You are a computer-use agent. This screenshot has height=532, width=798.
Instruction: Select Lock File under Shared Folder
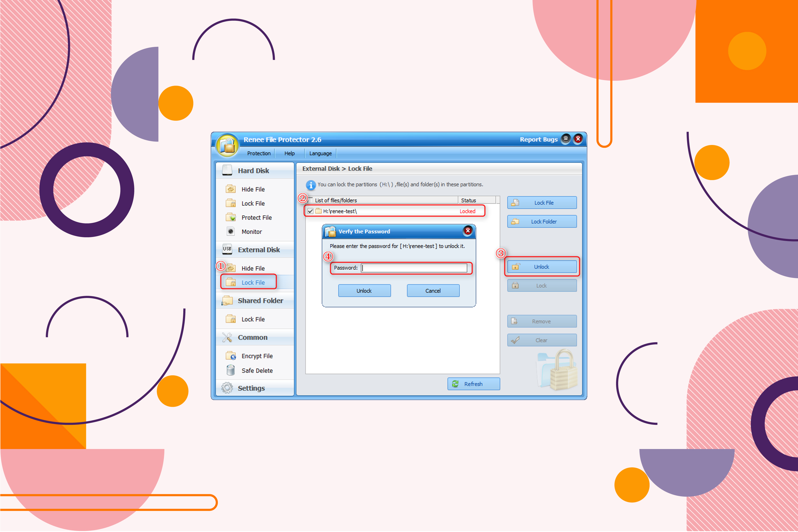click(253, 319)
